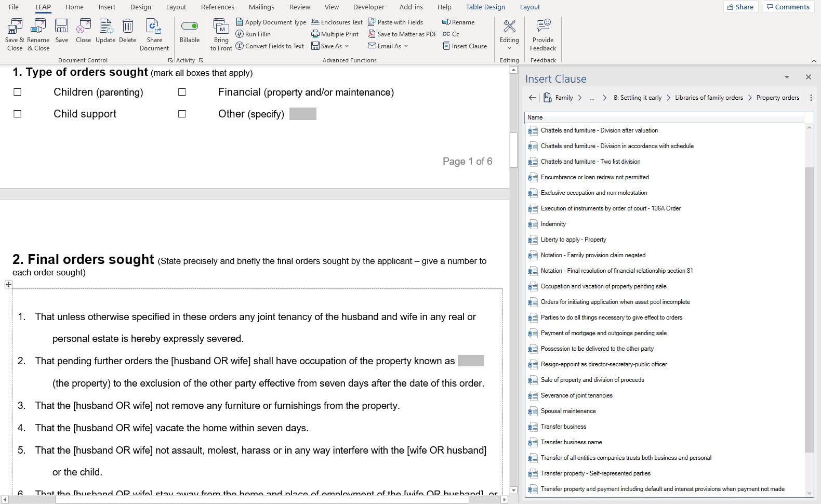Click the Other (specify) gray input field

[x=303, y=114]
